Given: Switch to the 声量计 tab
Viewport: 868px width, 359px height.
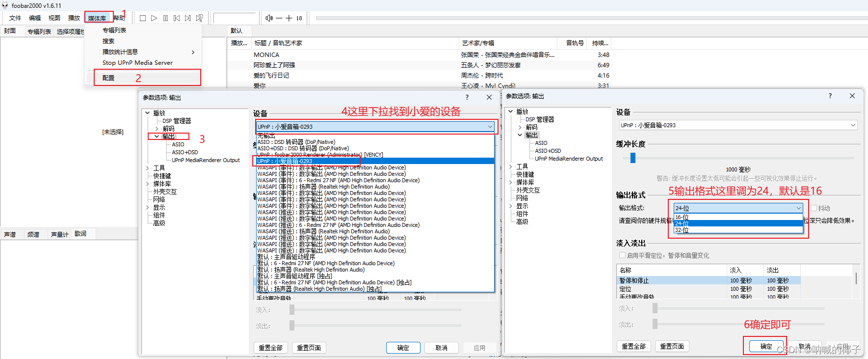Looking at the screenshot, I should click(x=60, y=234).
